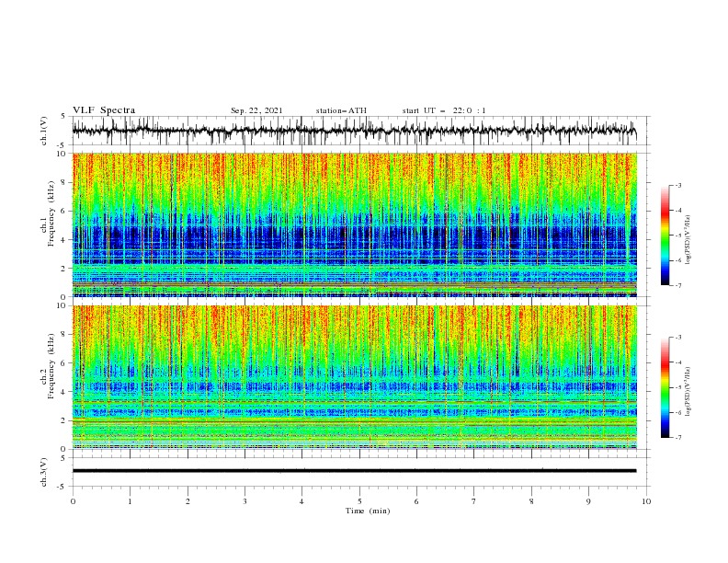
Task: Click the 'station=ATH' label
Action: tap(341, 110)
